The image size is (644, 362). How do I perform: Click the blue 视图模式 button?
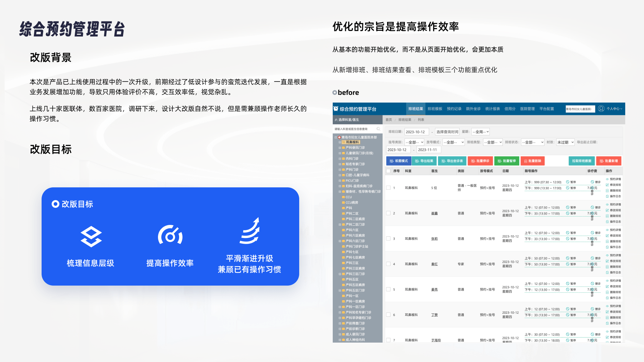click(398, 161)
